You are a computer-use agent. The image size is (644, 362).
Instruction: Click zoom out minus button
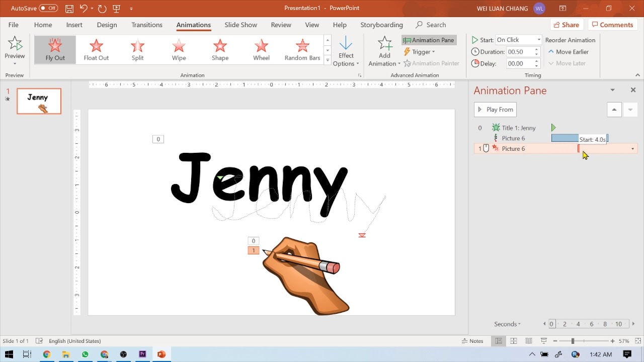(554, 341)
